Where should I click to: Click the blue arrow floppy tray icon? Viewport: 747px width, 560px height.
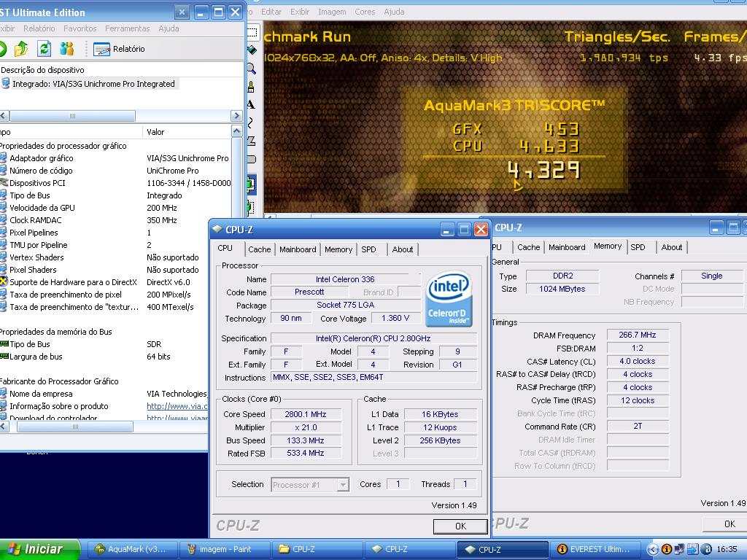pos(693,549)
